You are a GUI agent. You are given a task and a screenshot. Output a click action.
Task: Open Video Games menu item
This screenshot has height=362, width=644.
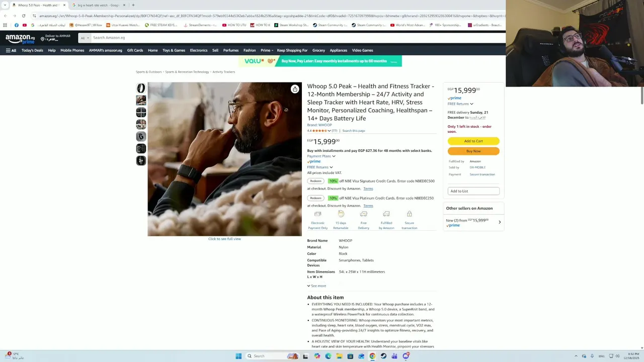pyautogui.click(x=362, y=50)
